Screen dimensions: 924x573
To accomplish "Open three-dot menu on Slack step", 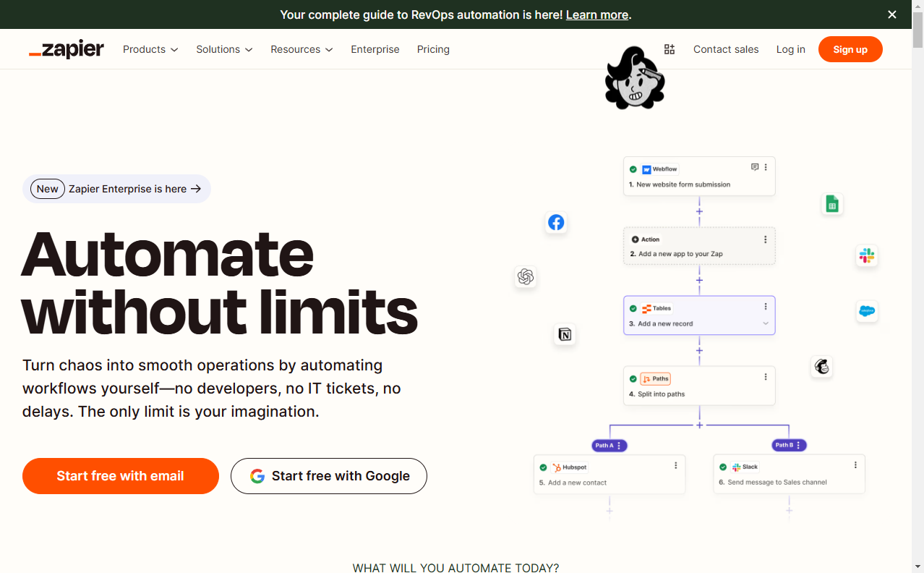I will click(855, 465).
